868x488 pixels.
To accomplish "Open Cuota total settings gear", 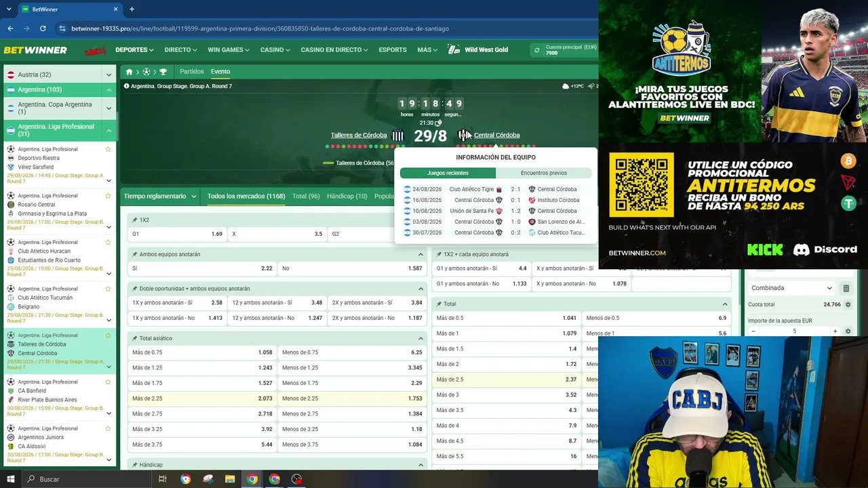I will (x=848, y=305).
